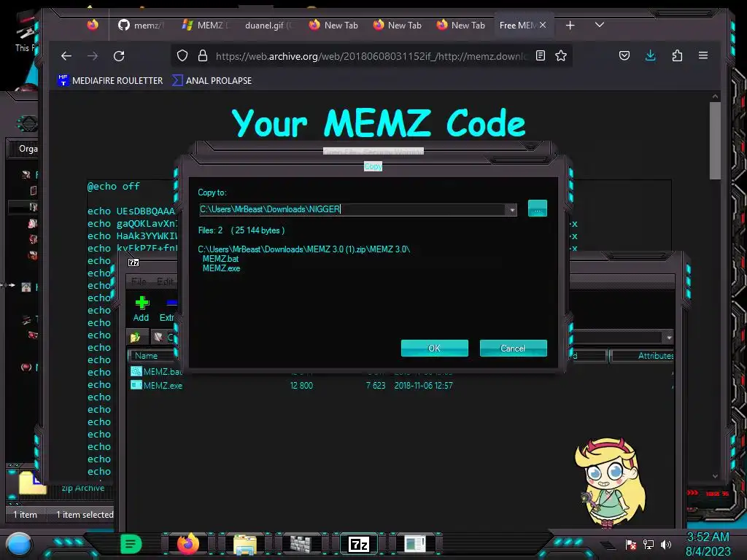Viewport: 747px width, 560px height.
Task: Switch to 7-Zip on the taskbar
Action: (x=359, y=544)
